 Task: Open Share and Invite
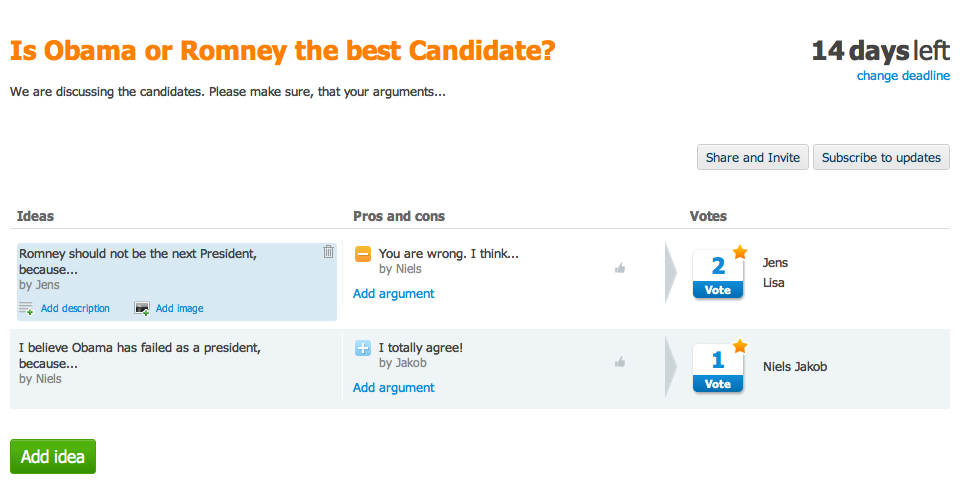click(x=752, y=157)
